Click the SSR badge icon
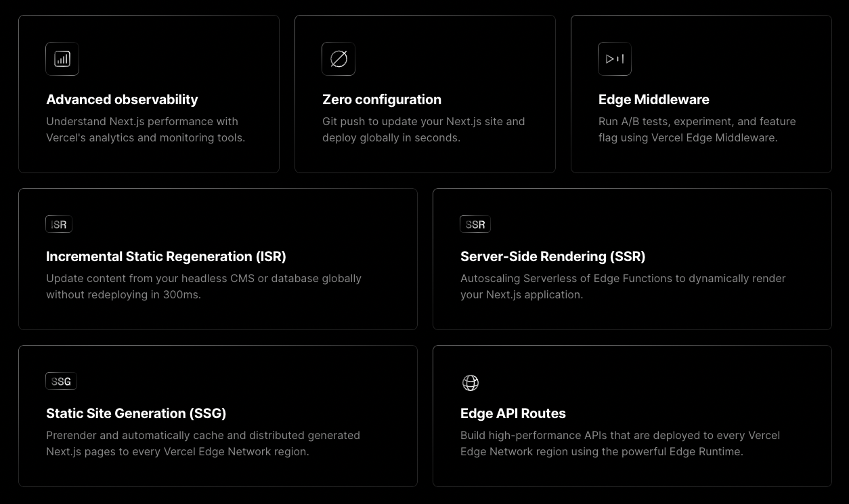849x504 pixels. (x=475, y=224)
